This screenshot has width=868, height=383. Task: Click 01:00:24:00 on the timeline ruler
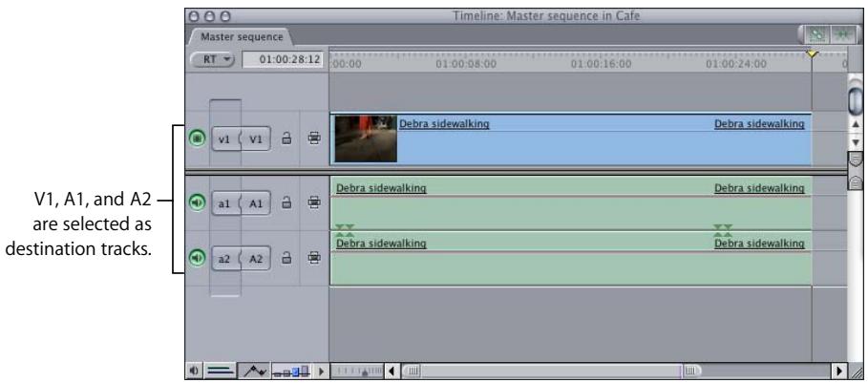click(x=735, y=64)
